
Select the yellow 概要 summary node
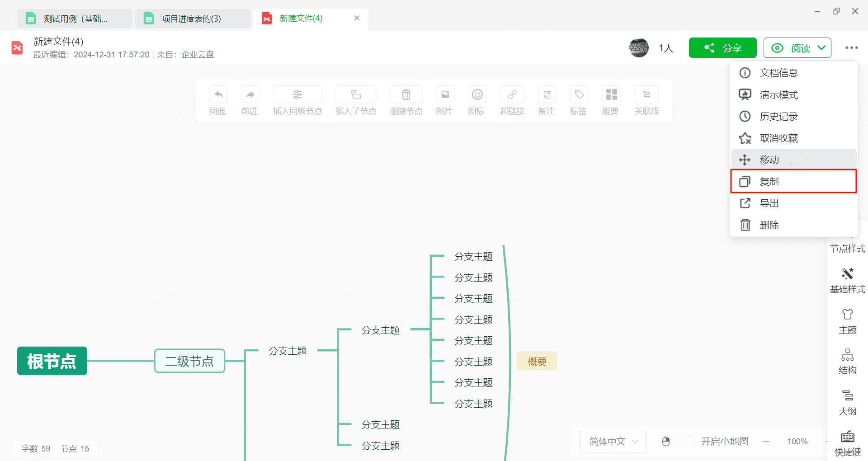[537, 361]
